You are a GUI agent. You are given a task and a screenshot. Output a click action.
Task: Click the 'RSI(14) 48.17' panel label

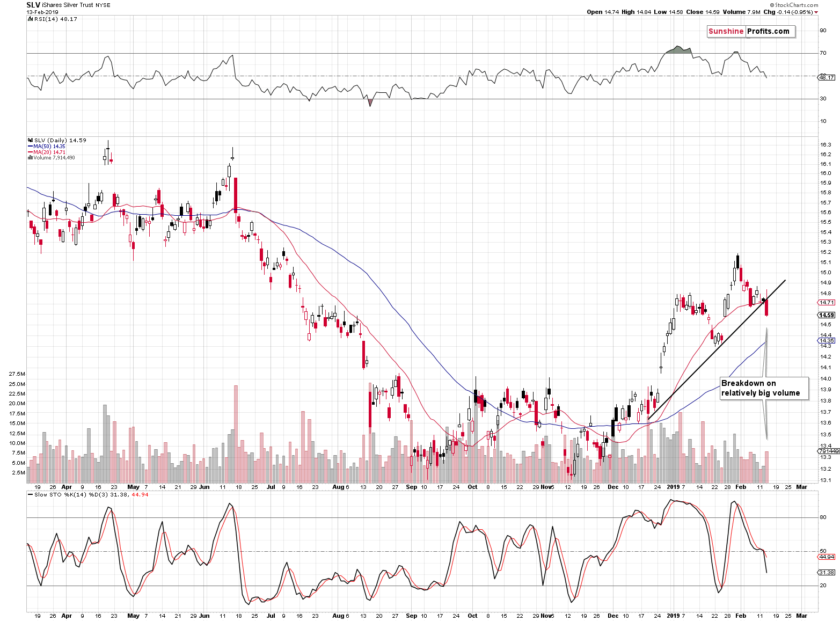coord(55,19)
